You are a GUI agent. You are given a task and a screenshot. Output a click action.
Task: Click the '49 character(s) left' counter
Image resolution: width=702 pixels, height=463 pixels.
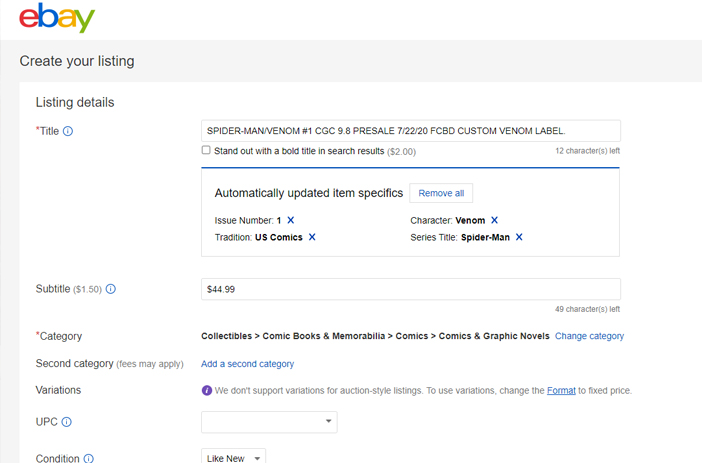587,309
